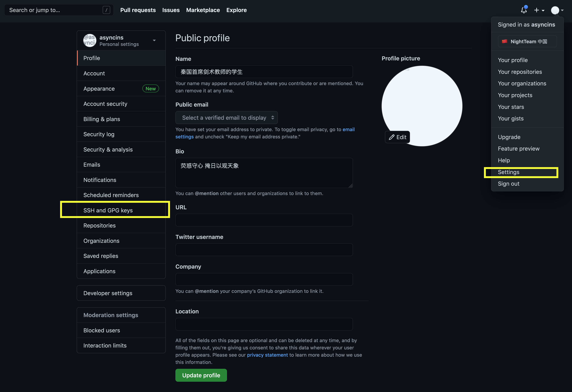Click the NightTeam flag status
572x392 pixels.
(x=527, y=41)
